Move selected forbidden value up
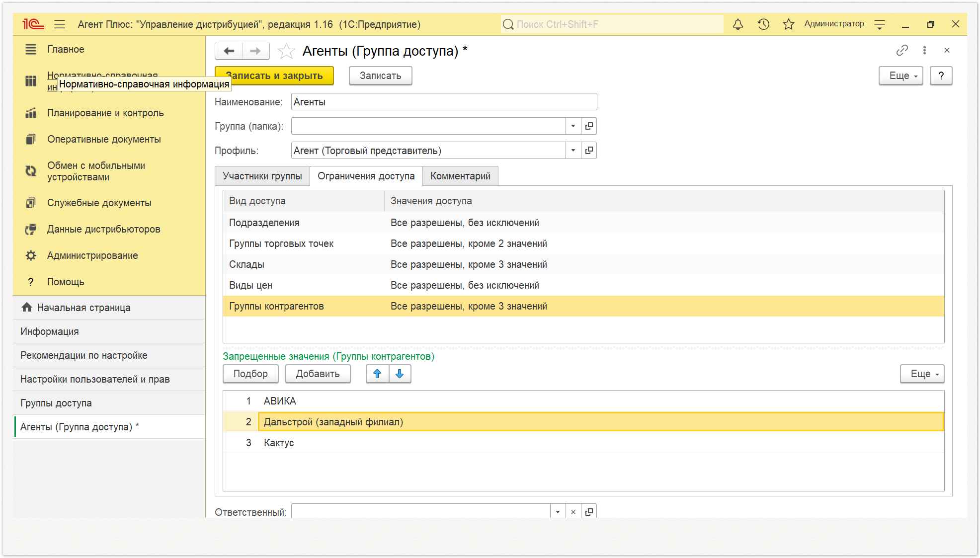Viewport: 980px width, 558px height. pos(377,374)
